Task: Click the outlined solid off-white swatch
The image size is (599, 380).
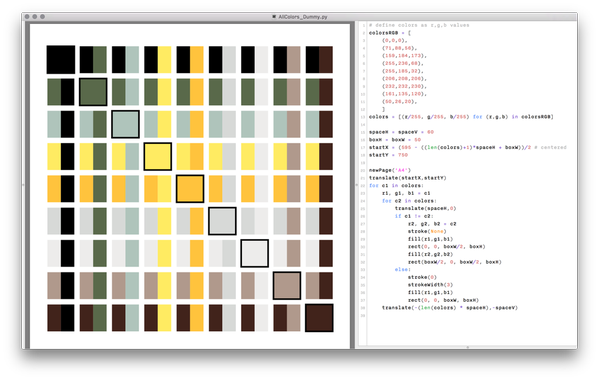Action: 254,253
